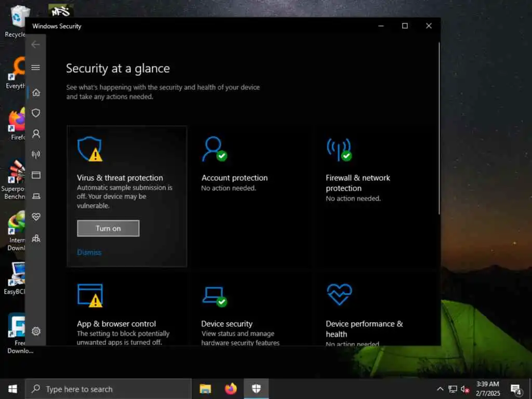
Task: Click the Device performance & health tile icon
Action: tap(339, 294)
